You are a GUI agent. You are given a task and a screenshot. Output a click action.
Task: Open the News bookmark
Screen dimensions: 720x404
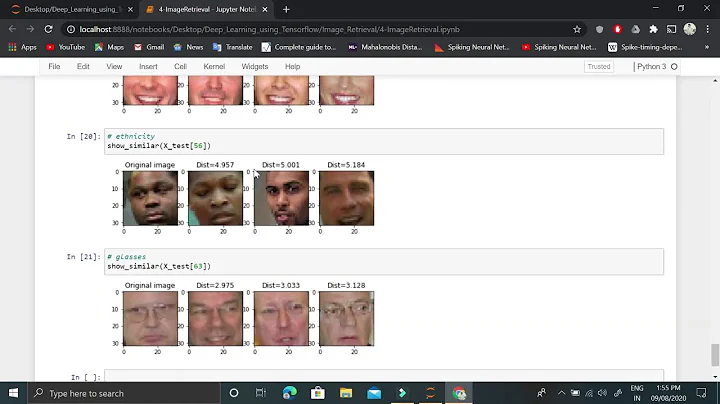click(188, 47)
